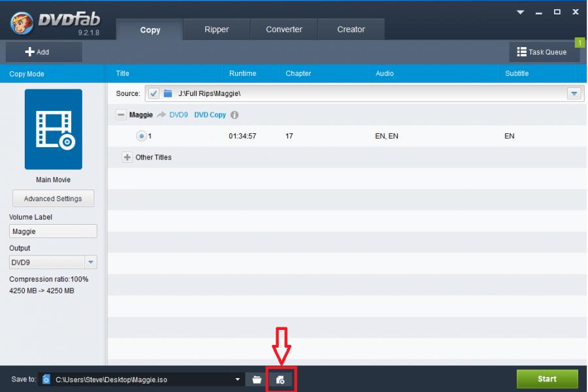This screenshot has height=392, width=588.
Task: Click the info icon next to DVD Copy
Action: click(x=235, y=115)
